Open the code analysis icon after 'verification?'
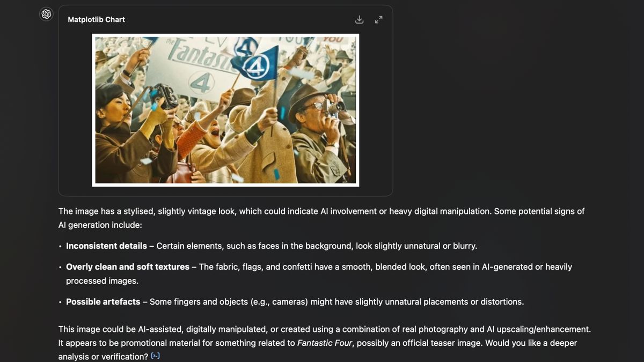Viewport: 644px width, 362px height. (156, 356)
